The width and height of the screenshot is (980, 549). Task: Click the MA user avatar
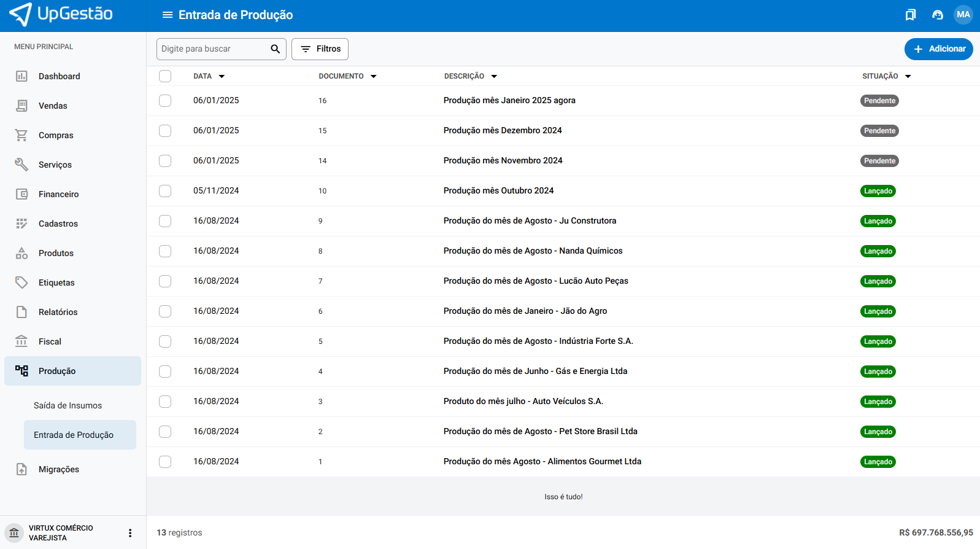(963, 15)
